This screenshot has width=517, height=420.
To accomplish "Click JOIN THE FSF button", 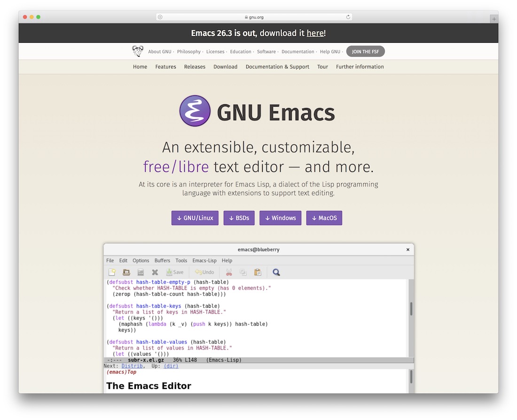I will tap(365, 51).
